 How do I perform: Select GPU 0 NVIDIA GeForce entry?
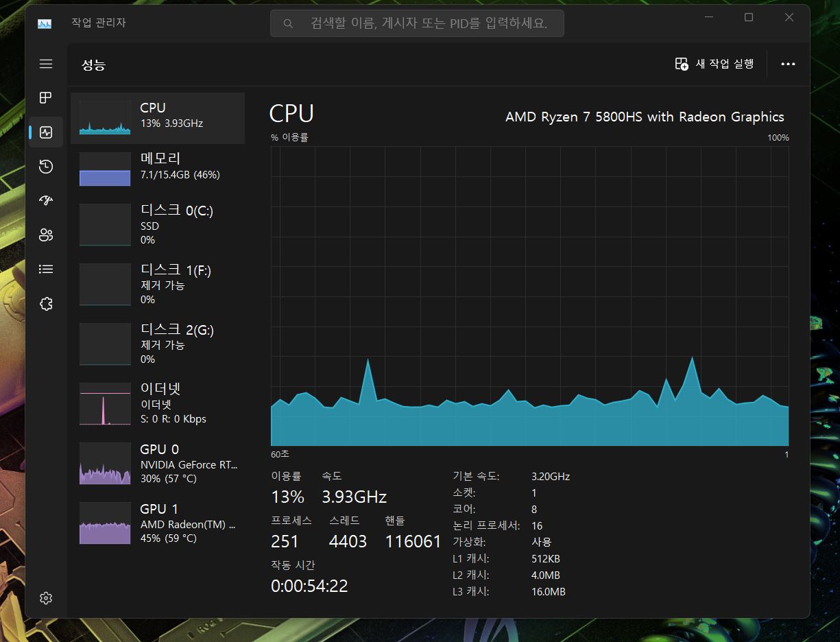tap(158, 463)
